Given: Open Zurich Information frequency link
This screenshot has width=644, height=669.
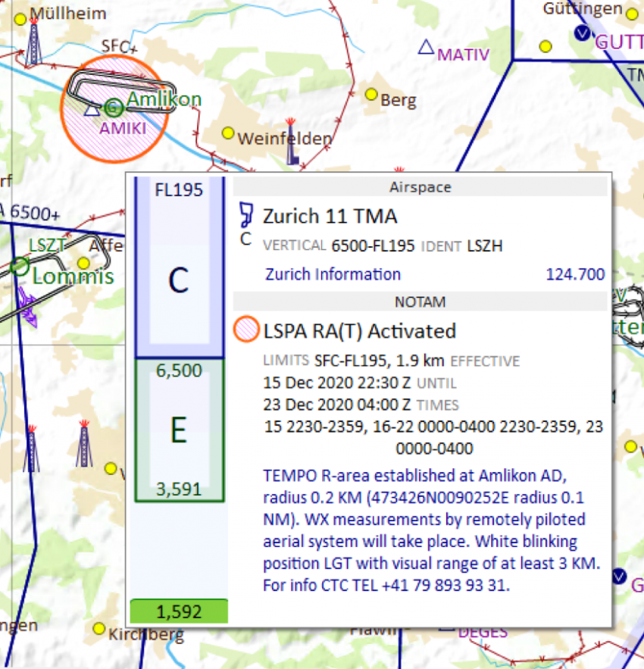Looking at the screenshot, I should (333, 274).
